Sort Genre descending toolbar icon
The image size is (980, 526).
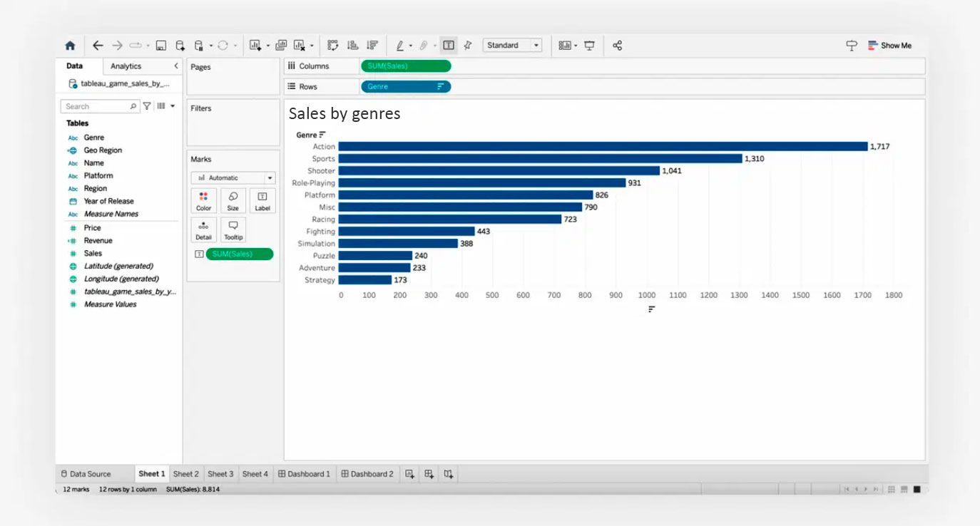coord(372,46)
